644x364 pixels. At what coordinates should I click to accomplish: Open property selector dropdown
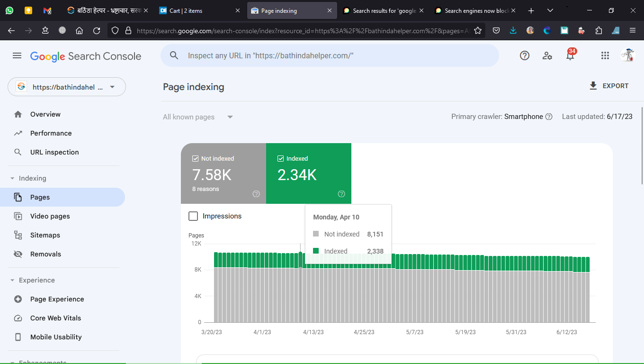[67, 87]
